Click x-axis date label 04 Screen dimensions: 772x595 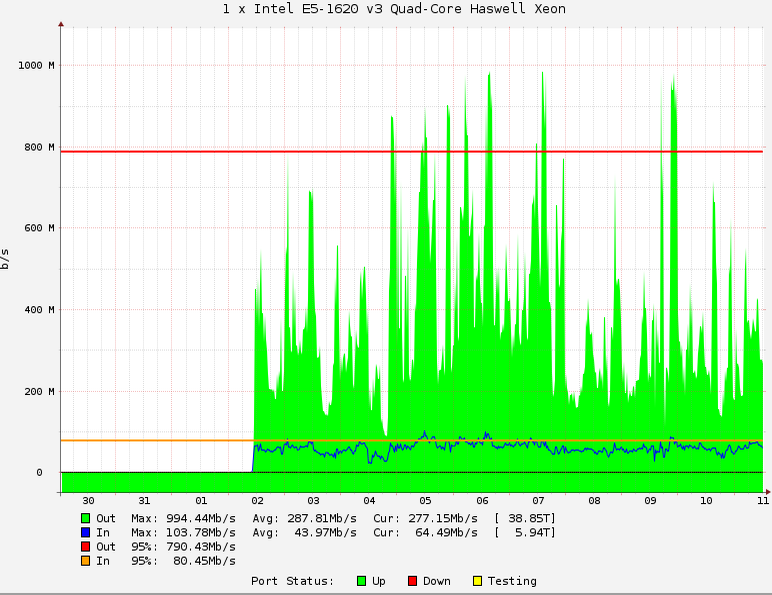pyautogui.click(x=369, y=500)
